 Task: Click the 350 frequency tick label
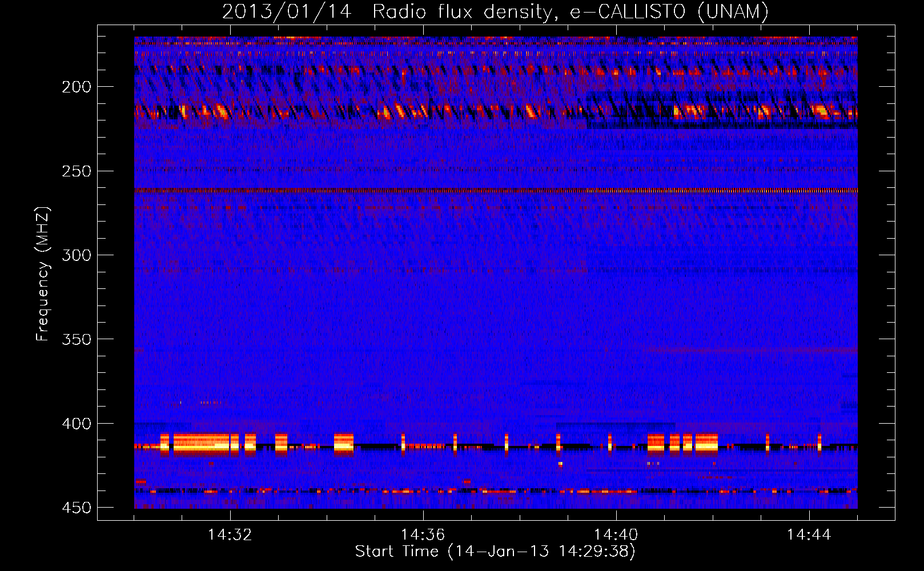tap(77, 339)
